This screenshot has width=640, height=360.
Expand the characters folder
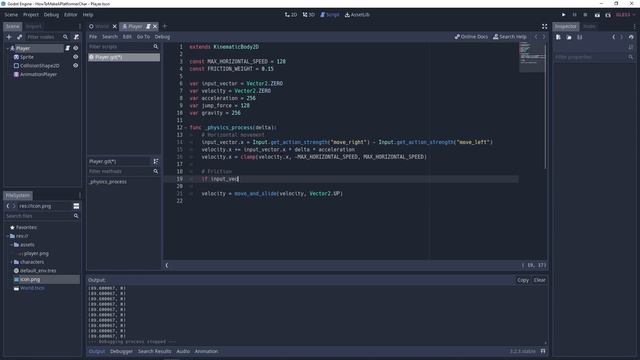tap(11, 262)
